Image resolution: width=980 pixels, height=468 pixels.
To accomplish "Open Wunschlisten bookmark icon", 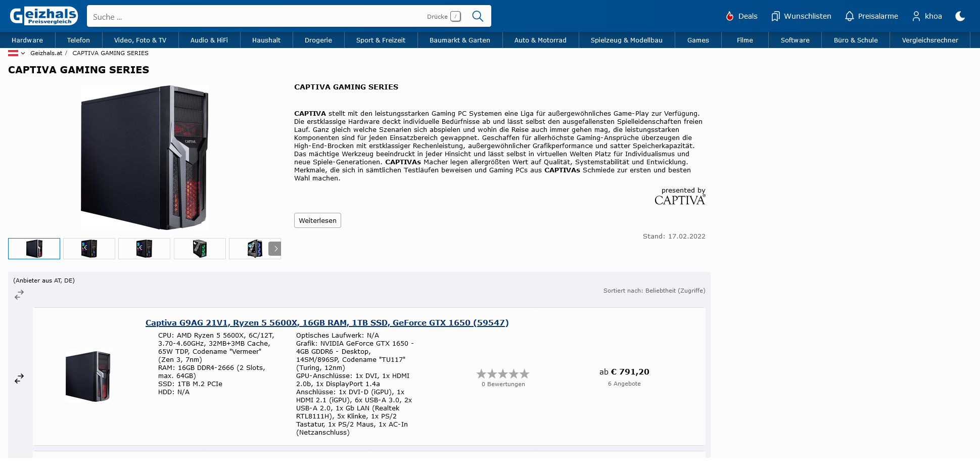I will (x=775, y=16).
